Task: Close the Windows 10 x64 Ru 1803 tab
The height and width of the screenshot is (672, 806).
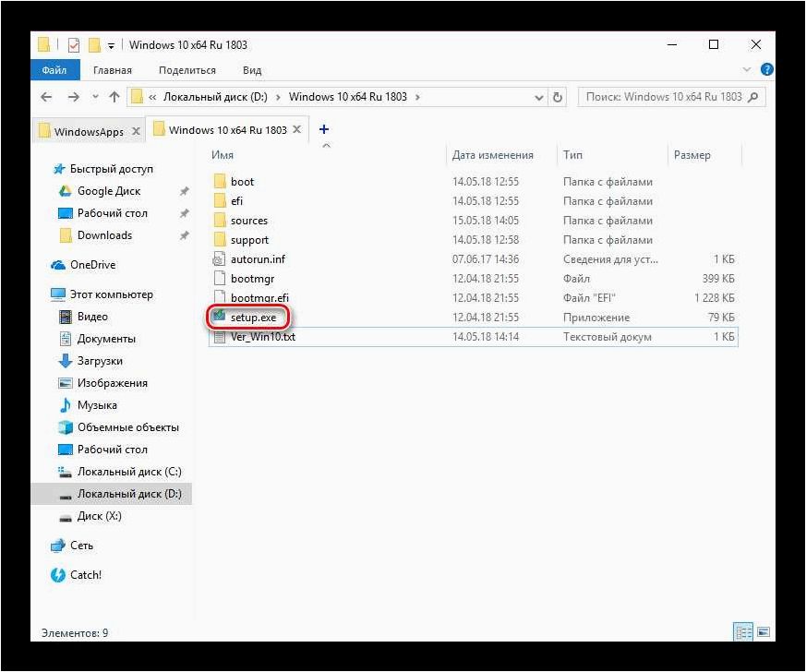Action: [x=297, y=129]
